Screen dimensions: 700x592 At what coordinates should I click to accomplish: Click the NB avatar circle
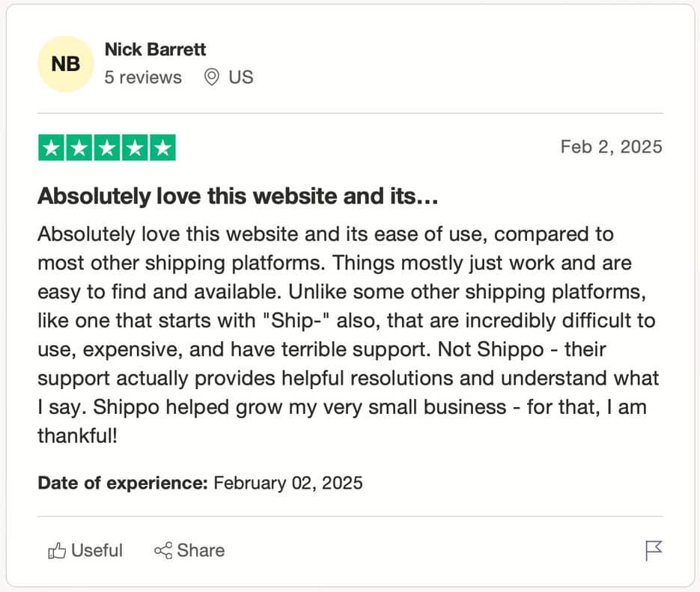[x=66, y=64]
